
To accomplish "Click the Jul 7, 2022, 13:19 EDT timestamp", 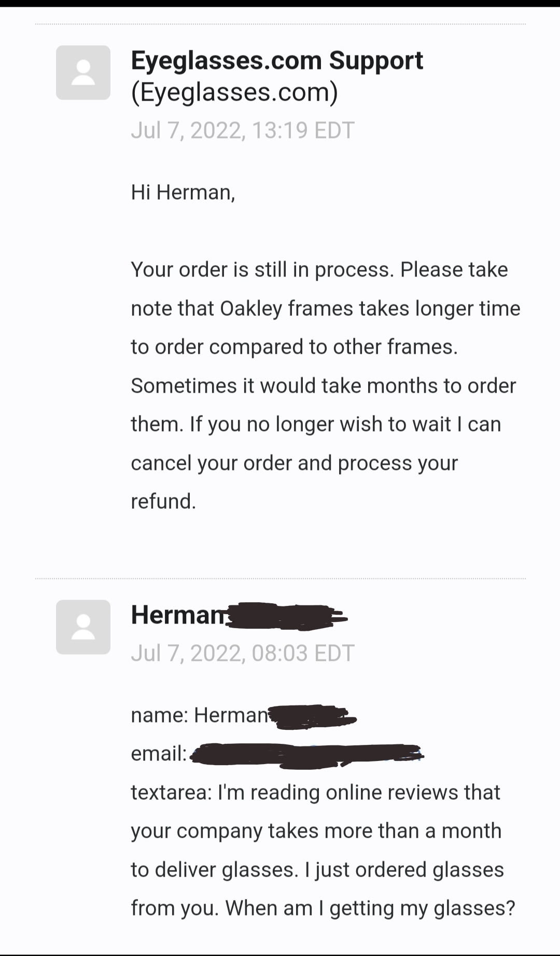I will coord(243,130).
